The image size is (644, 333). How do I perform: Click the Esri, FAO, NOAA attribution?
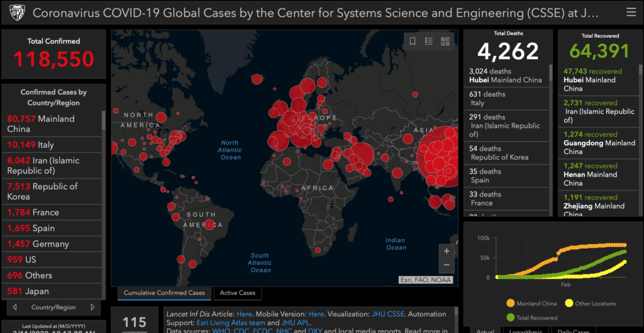[426, 280]
